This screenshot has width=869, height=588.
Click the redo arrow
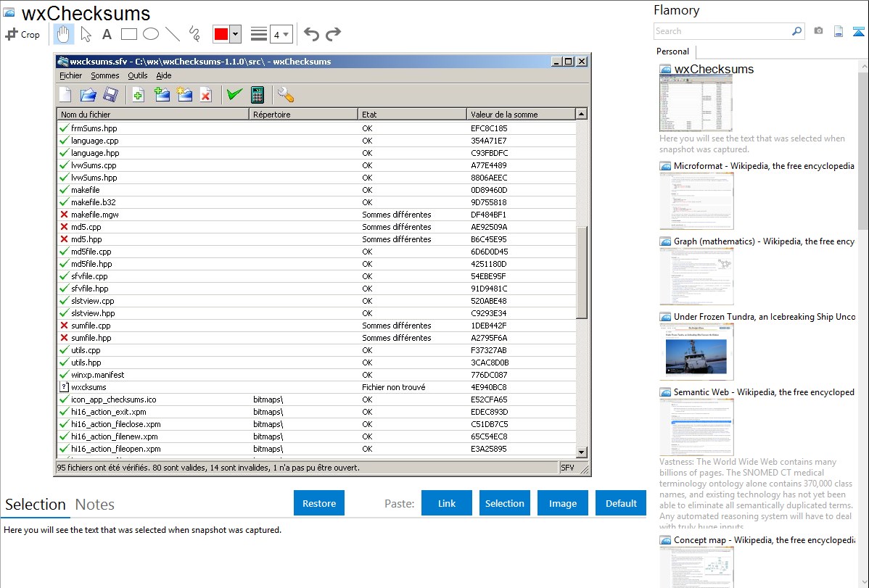[333, 34]
